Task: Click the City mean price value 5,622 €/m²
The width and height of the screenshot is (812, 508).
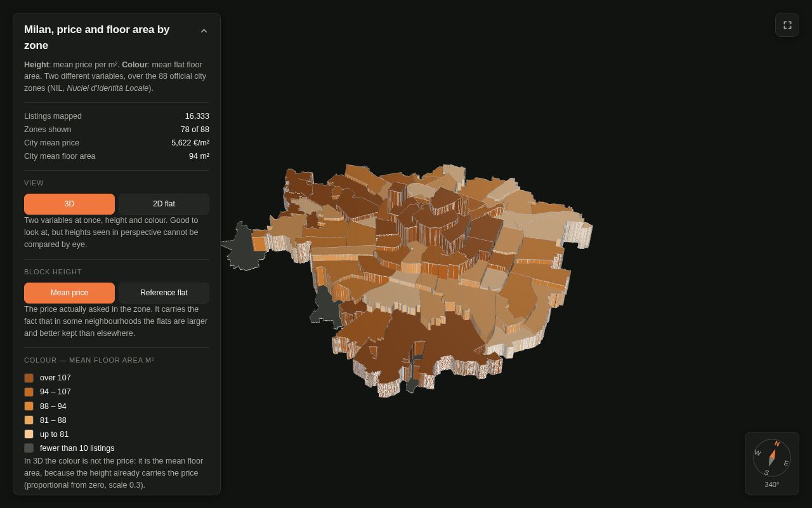Action: tap(190, 143)
